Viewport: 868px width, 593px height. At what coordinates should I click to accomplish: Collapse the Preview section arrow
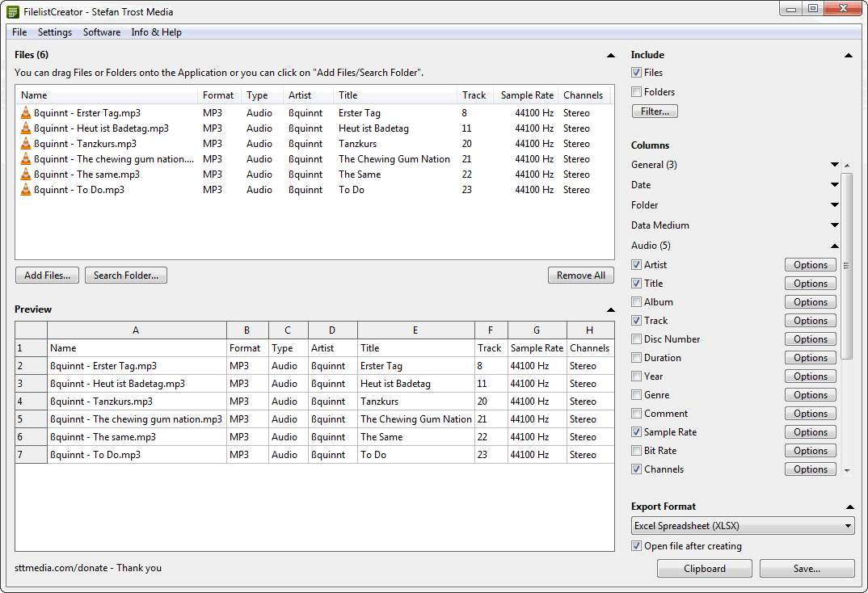(610, 309)
